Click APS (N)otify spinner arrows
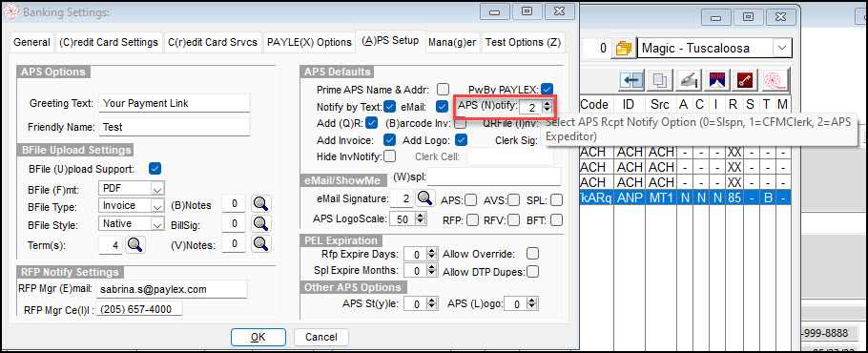The height and width of the screenshot is (353, 868). click(x=547, y=108)
